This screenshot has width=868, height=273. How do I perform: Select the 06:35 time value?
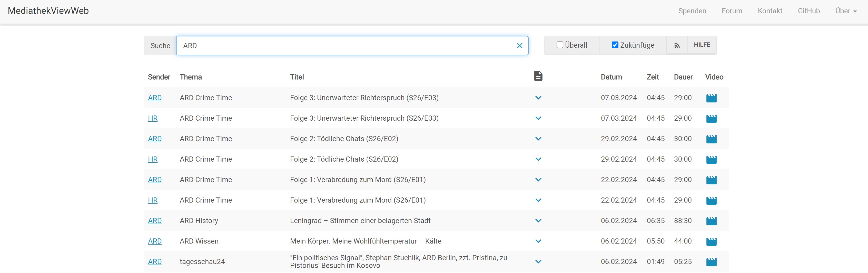click(656, 221)
